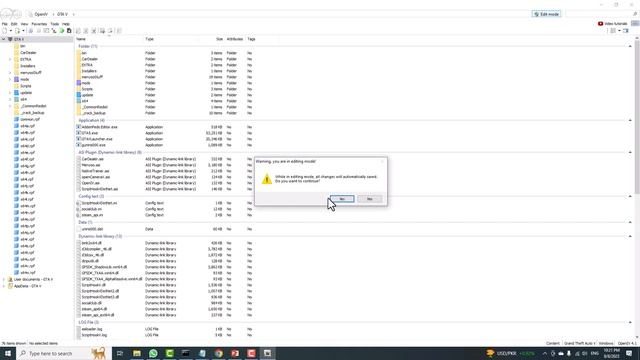Sort by Name column header

pyautogui.click(x=81, y=39)
